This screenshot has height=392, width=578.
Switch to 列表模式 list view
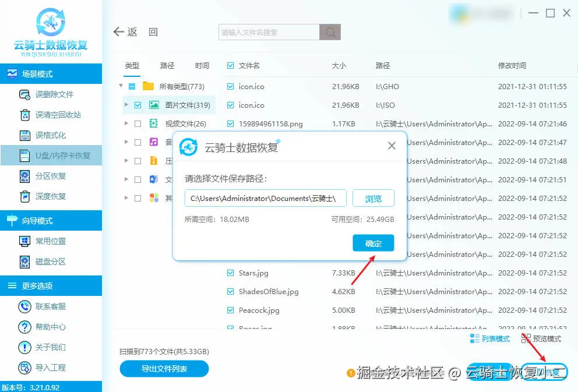pos(490,338)
